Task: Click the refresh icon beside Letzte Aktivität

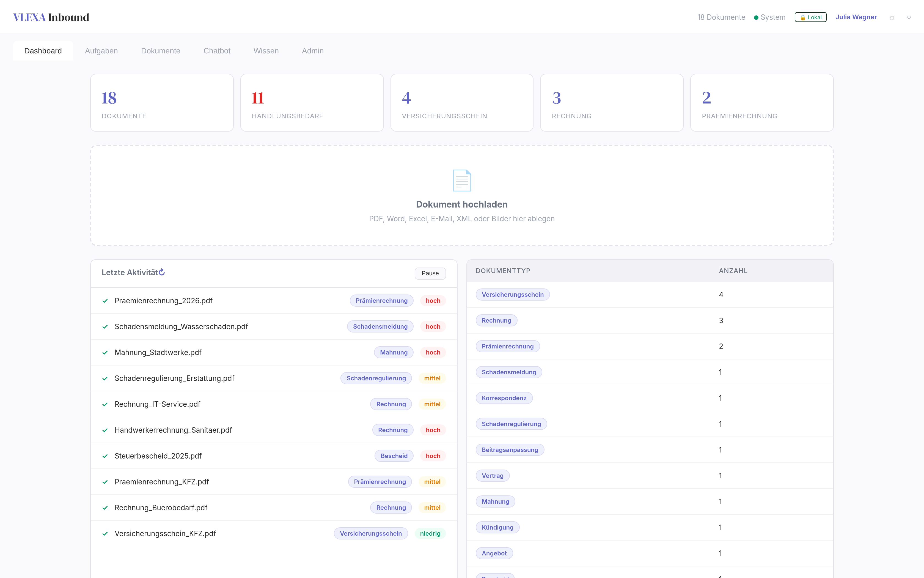Action: [162, 272]
